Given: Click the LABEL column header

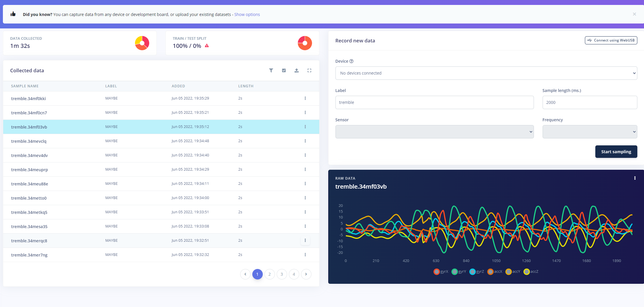Looking at the screenshot, I should coord(111,86).
